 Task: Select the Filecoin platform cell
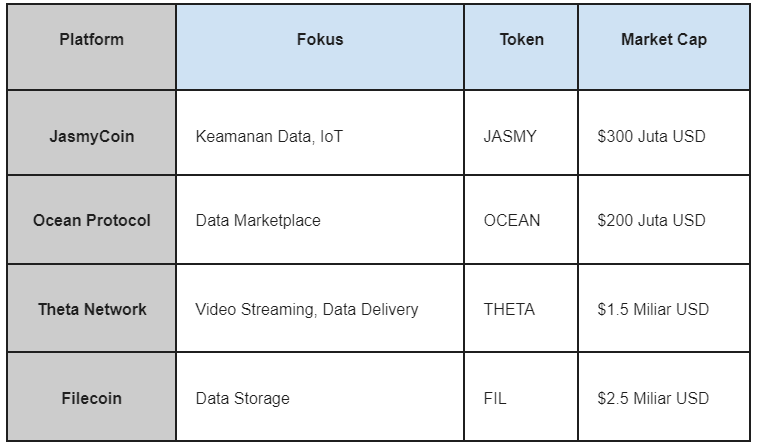pos(91,397)
